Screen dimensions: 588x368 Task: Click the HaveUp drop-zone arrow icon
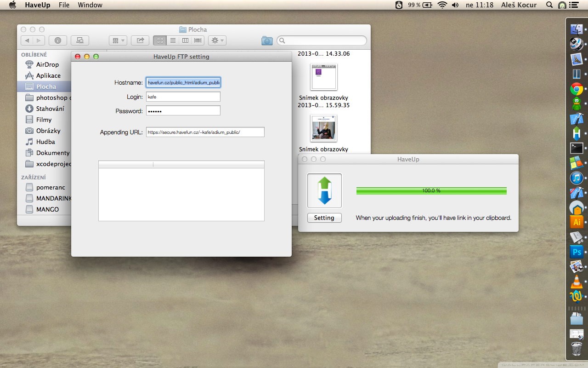tap(324, 190)
